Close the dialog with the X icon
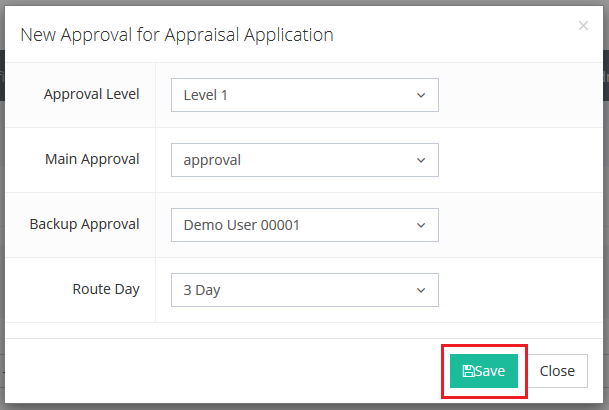The width and height of the screenshot is (609, 410). pyautogui.click(x=583, y=26)
